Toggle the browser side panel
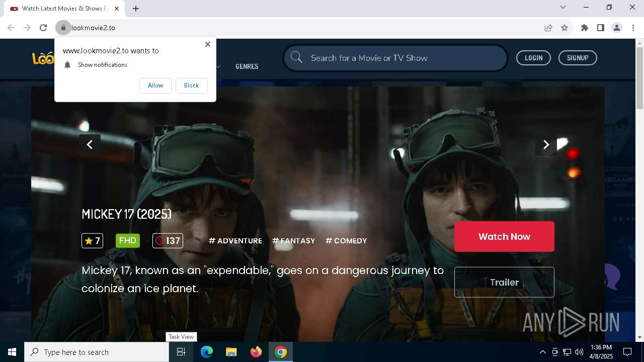The image size is (644, 362). [x=601, y=28]
